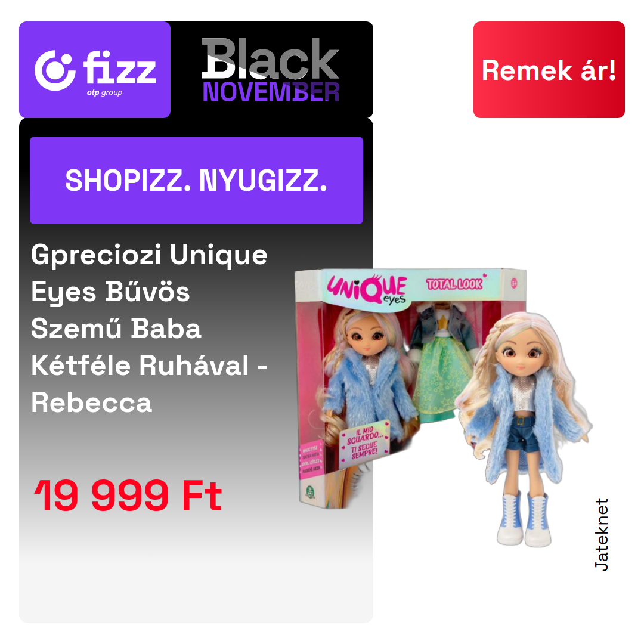The width and height of the screenshot is (644, 644).
Task: Click the Unique eyes logo on box
Action: coord(367,289)
